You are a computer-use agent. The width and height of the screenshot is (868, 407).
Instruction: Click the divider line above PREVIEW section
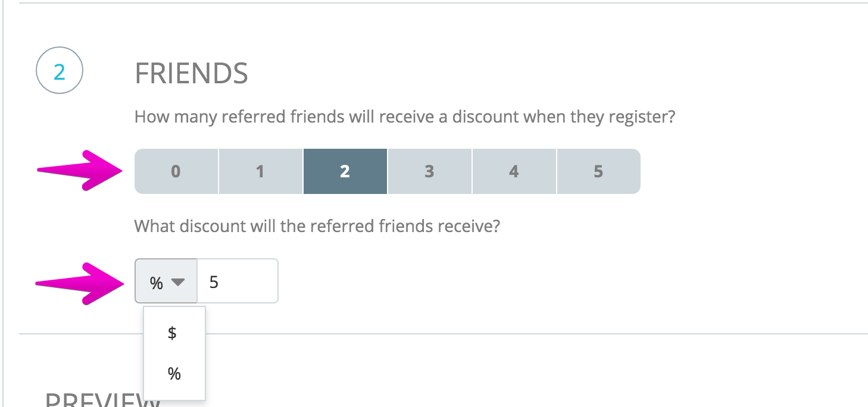tap(443, 334)
